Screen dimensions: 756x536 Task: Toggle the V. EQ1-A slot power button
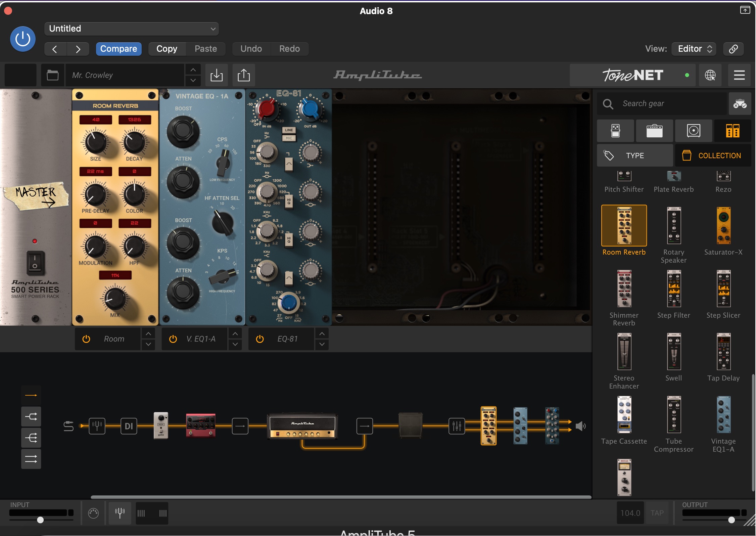pyautogui.click(x=173, y=339)
